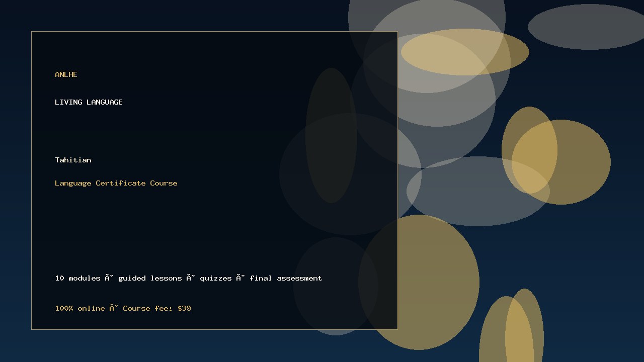Select the line listing 10 modules and quizzes
644x362 pixels.
[189, 278]
